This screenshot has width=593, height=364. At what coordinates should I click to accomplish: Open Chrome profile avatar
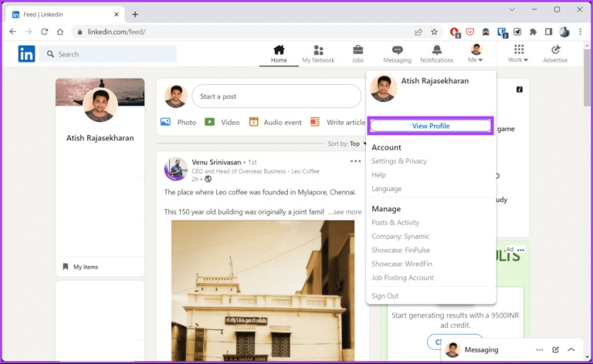(564, 32)
